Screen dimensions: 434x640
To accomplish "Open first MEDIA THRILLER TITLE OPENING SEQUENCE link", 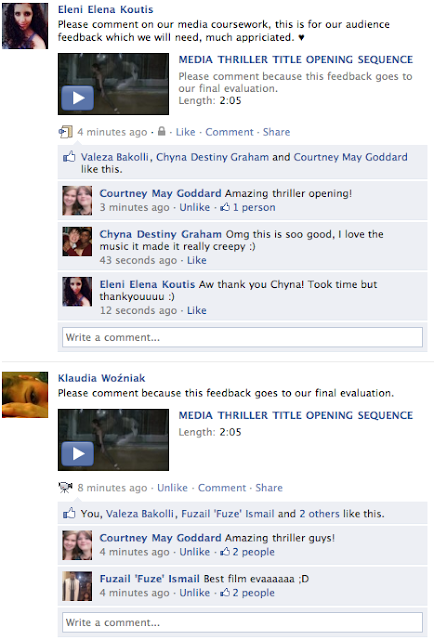I will [x=296, y=60].
